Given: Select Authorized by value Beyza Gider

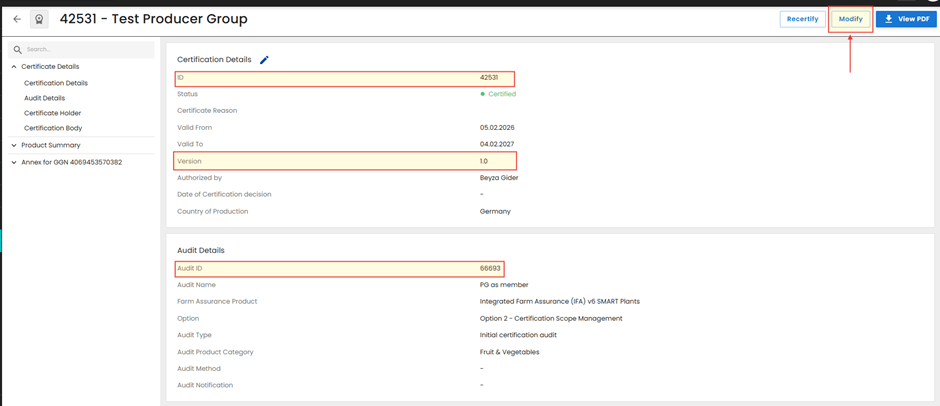Looking at the screenshot, I should click(499, 178).
